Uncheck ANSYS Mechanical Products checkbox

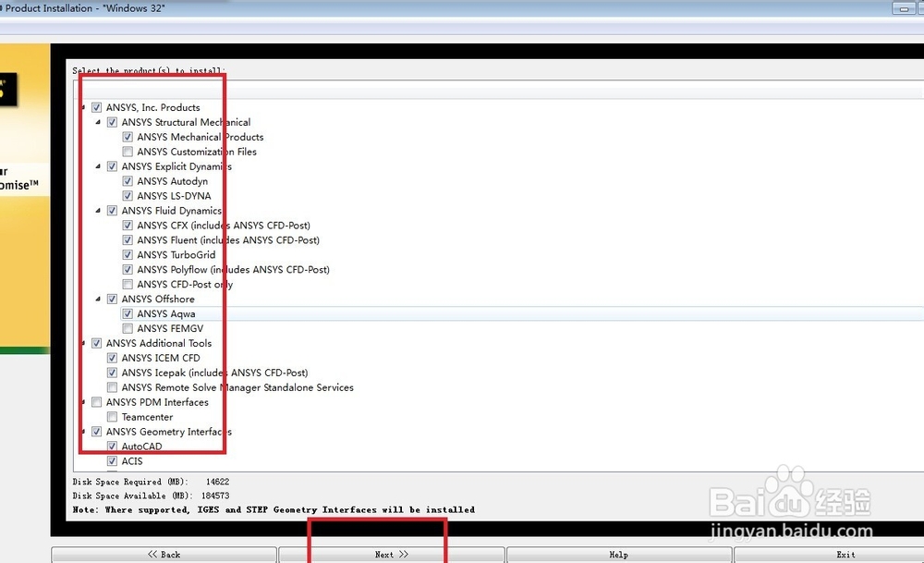(x=128, y=137)
